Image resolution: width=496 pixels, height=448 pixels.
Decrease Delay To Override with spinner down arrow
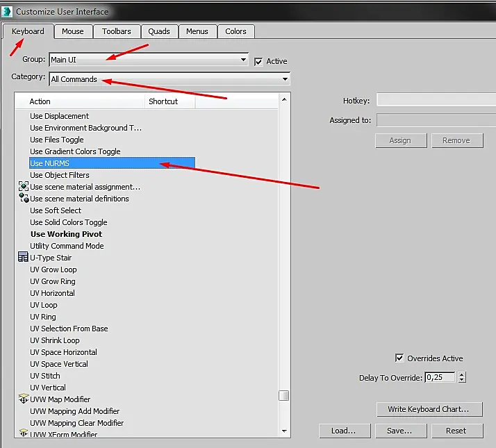coord(462,380)
